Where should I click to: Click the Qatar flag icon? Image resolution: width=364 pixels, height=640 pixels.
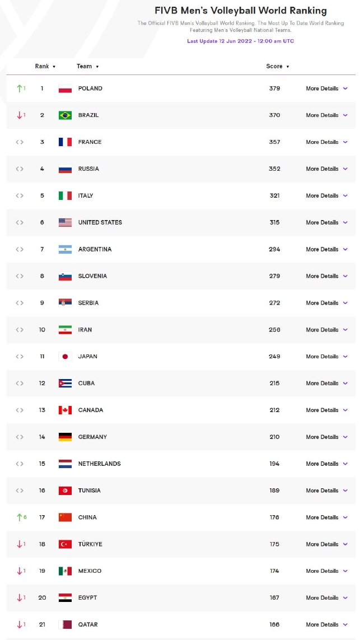[65, 624]
